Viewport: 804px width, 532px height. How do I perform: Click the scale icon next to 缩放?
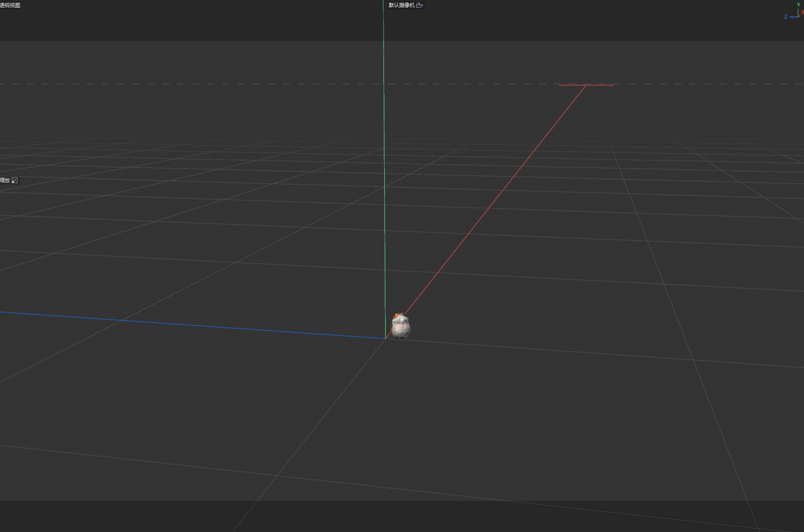[15, 180]
